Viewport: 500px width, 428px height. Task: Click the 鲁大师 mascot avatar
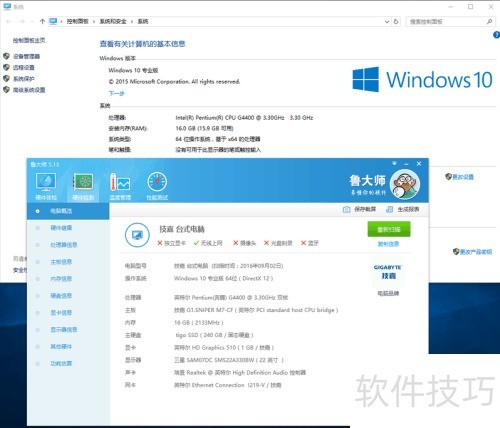405,184
